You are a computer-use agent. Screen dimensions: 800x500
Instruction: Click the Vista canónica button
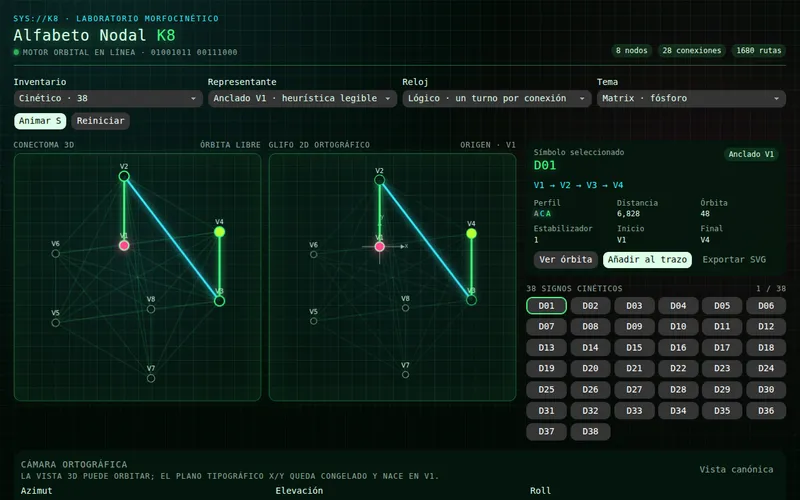736,469
